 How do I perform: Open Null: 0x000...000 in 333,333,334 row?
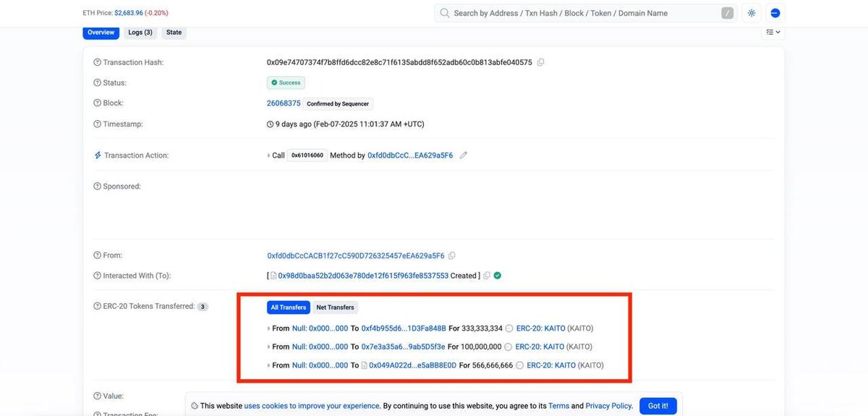click(x=320, y=328)
